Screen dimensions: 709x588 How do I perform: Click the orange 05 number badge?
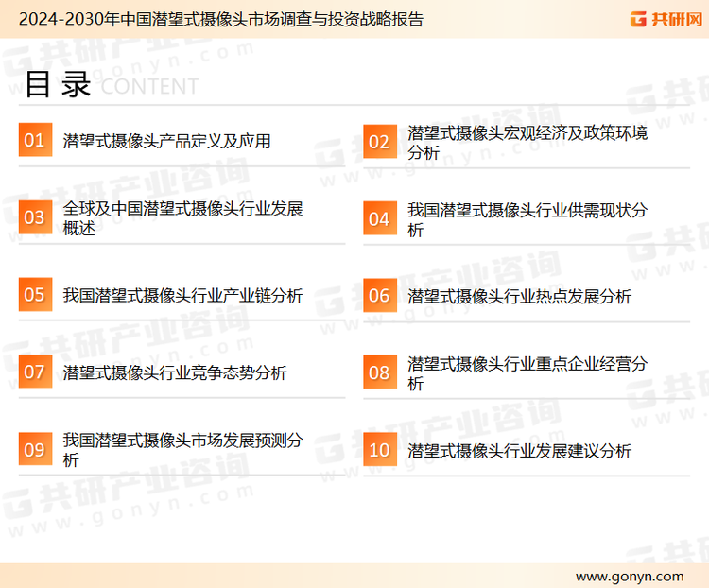[x=35, y=294]
